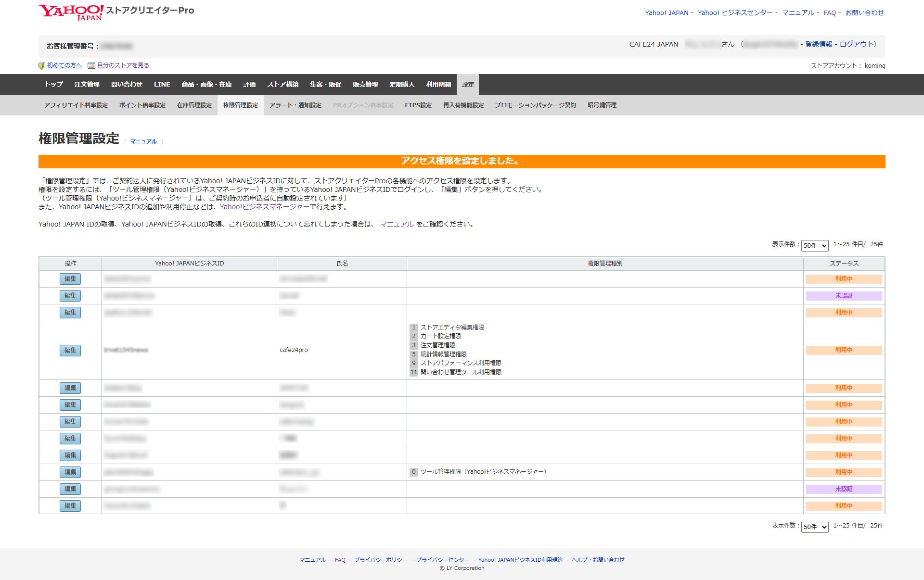Click the Yahoo! JAPAN logo
924x580 pixels.
[x=71, y=13]
